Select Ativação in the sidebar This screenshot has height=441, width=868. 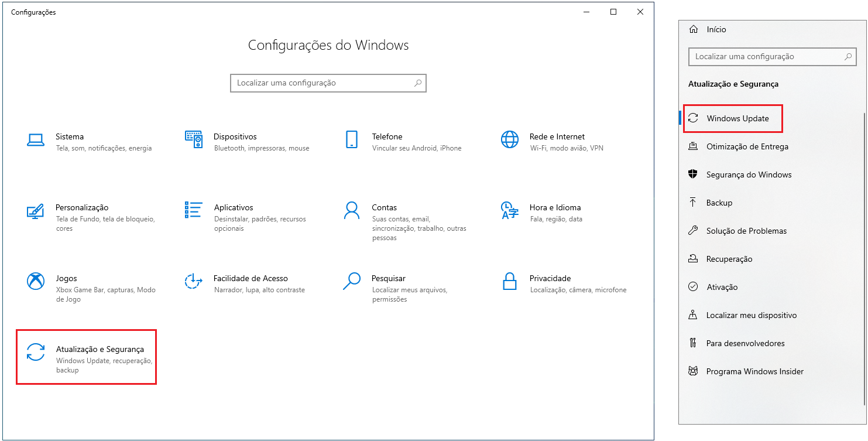coord(722,287)
